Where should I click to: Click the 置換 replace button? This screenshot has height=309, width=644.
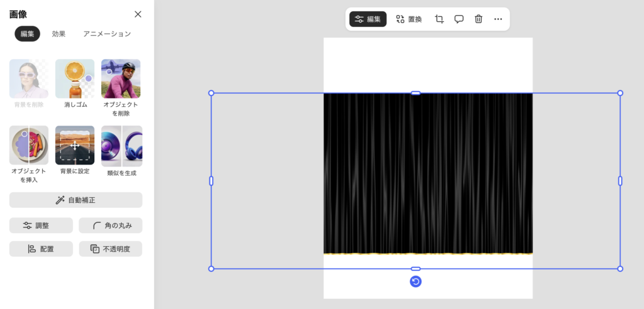pyautogui.click(x=409, y=19)
